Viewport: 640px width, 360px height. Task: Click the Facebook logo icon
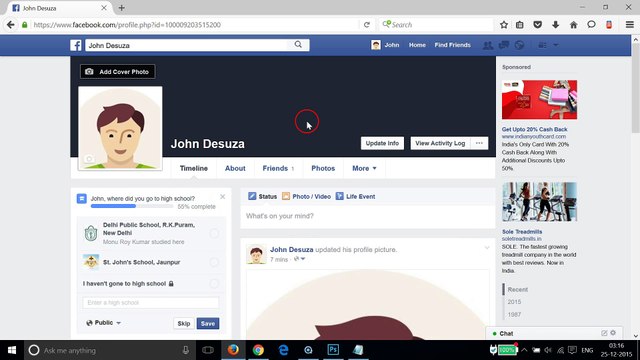76,45
